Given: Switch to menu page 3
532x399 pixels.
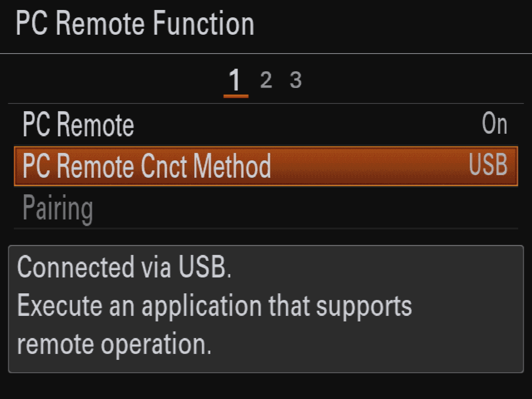Looking at the screenshot, I should [x=296, y=80].
